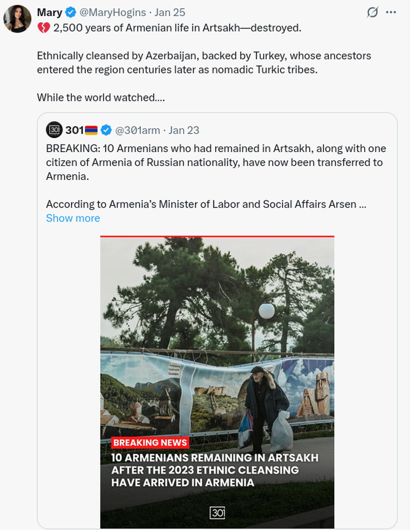Click the 301 display name
The width and height of the screenshot is (420, 530).
click(74, 130)
